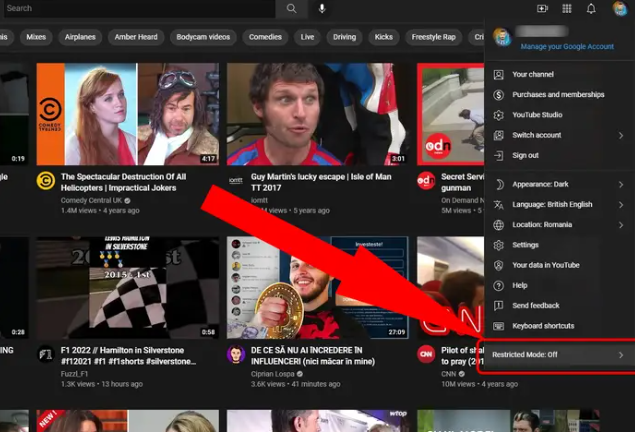The height and width of the screenshot is (432, 635).
Task: Open Comedy Central UK channel avatar
Action: [46, 181]
